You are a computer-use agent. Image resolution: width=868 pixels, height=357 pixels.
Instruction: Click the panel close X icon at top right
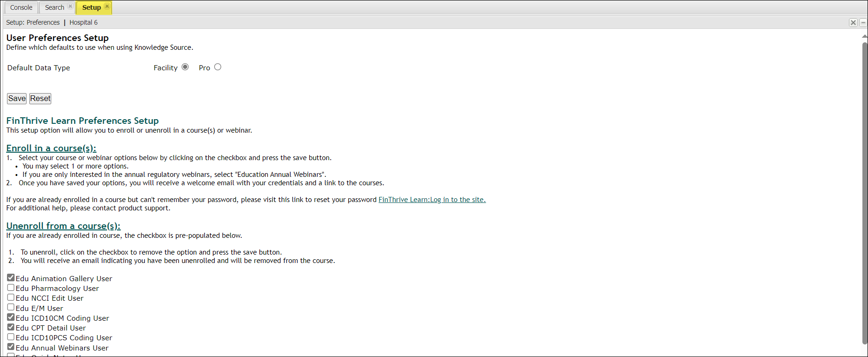853,22
